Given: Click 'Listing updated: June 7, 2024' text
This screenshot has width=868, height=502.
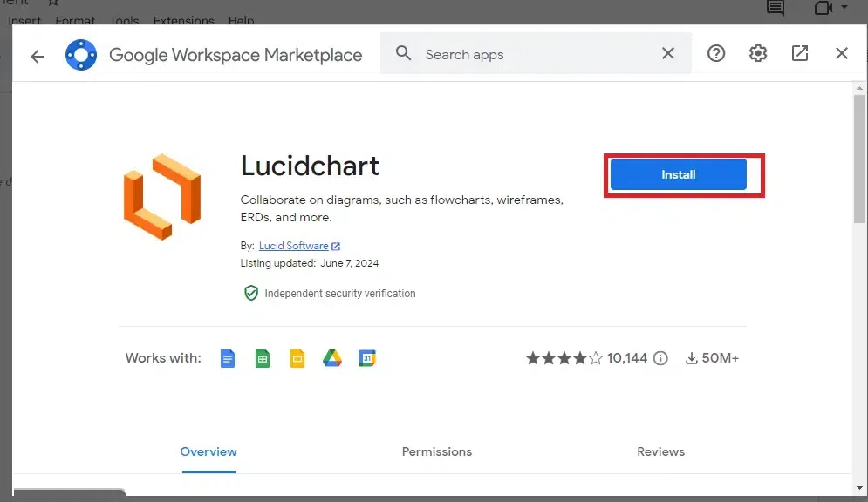Looking at the screenshot, I should [310, 263].
